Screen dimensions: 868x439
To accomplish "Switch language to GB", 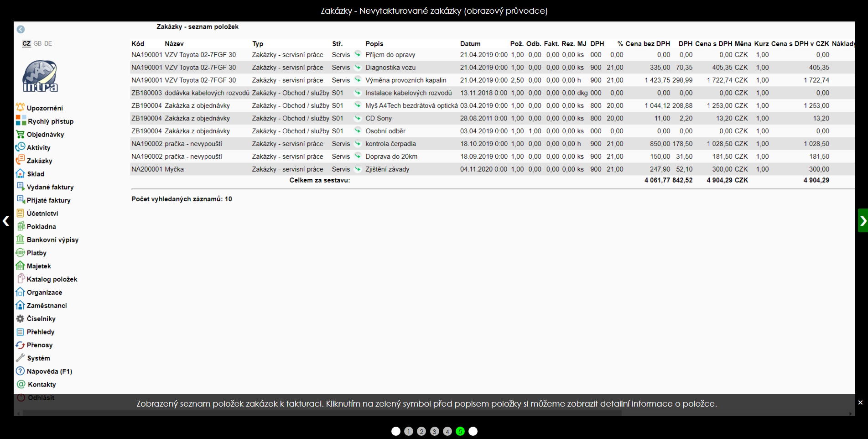I will [x=37, y=44].
